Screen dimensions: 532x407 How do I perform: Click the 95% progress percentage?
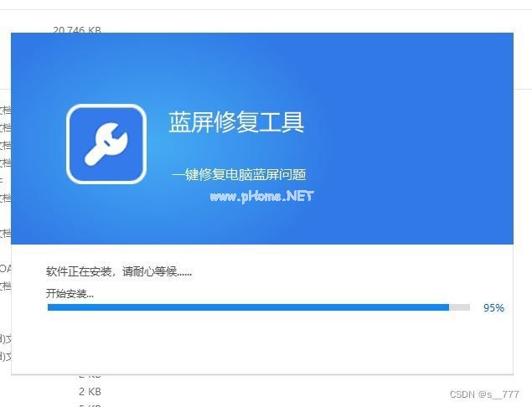click(493, 308)
